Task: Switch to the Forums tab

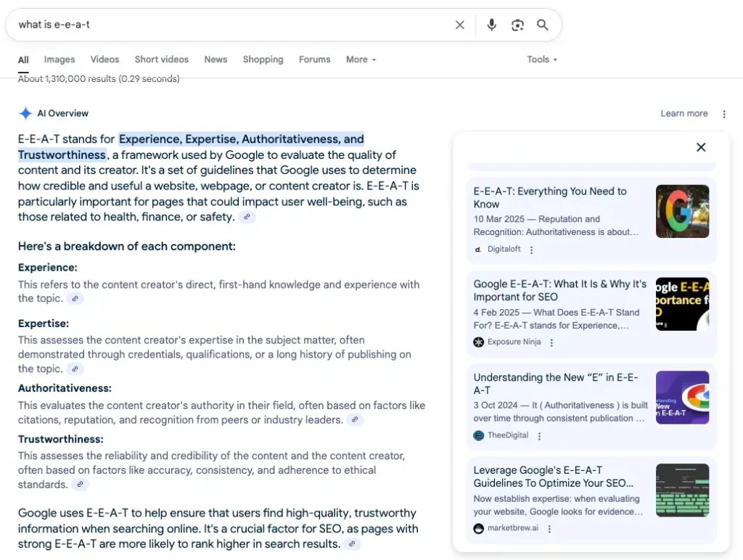Action: [x=315, y=59]
